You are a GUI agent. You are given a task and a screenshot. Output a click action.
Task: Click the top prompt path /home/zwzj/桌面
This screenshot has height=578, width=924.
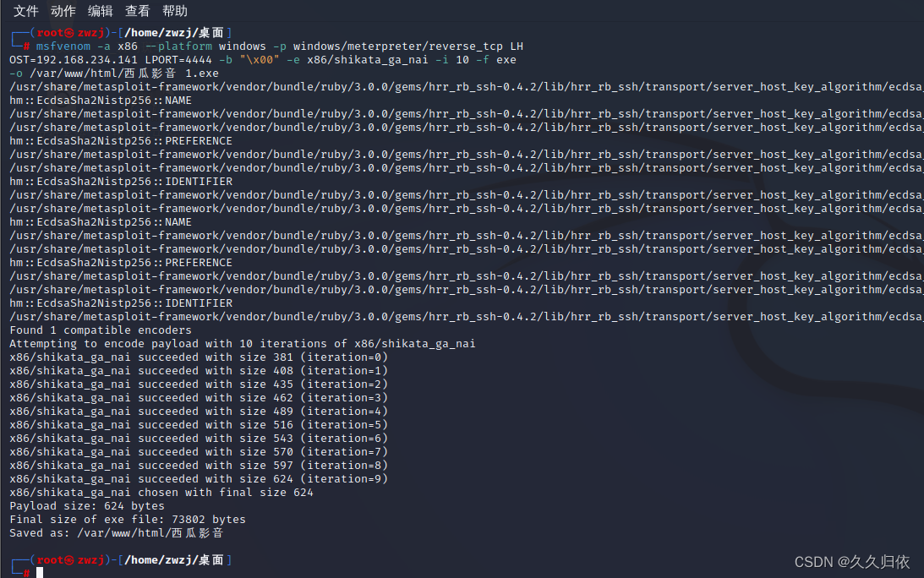pos(174,32)
